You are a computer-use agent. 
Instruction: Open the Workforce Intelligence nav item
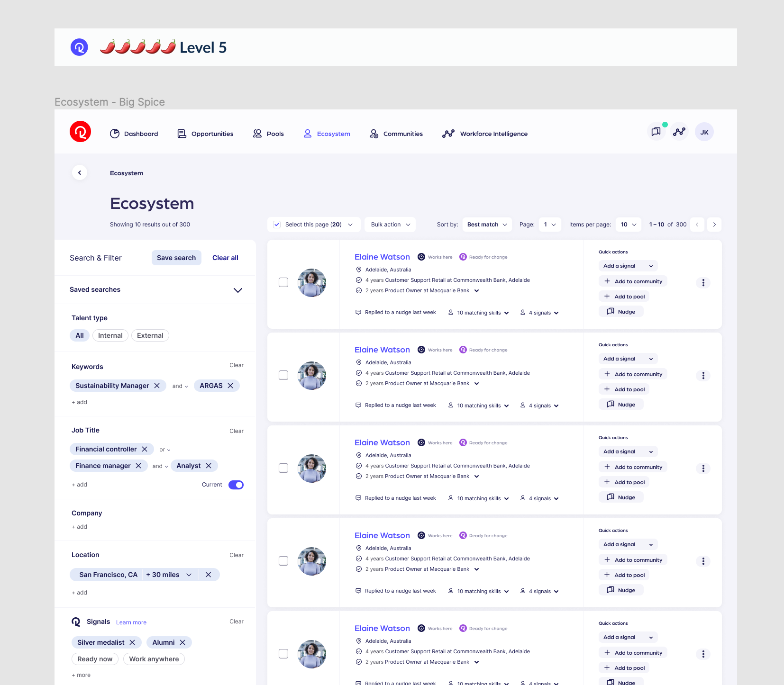485,134
